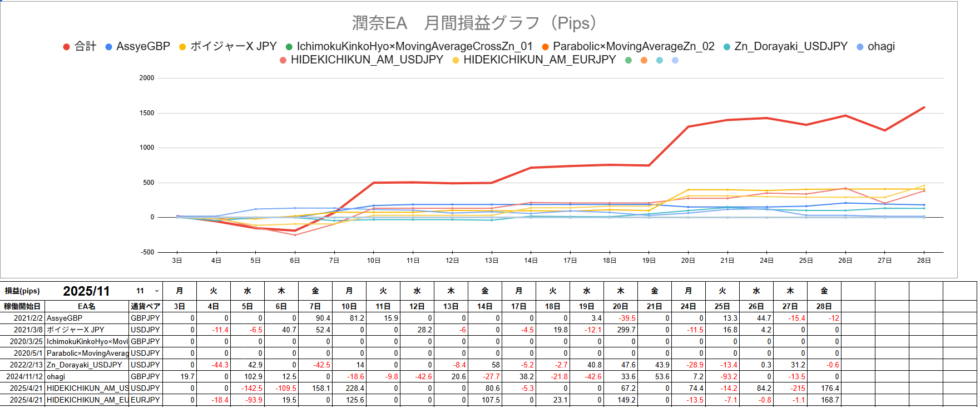Click the red 合計 legend marker

(x=66, y=47)
